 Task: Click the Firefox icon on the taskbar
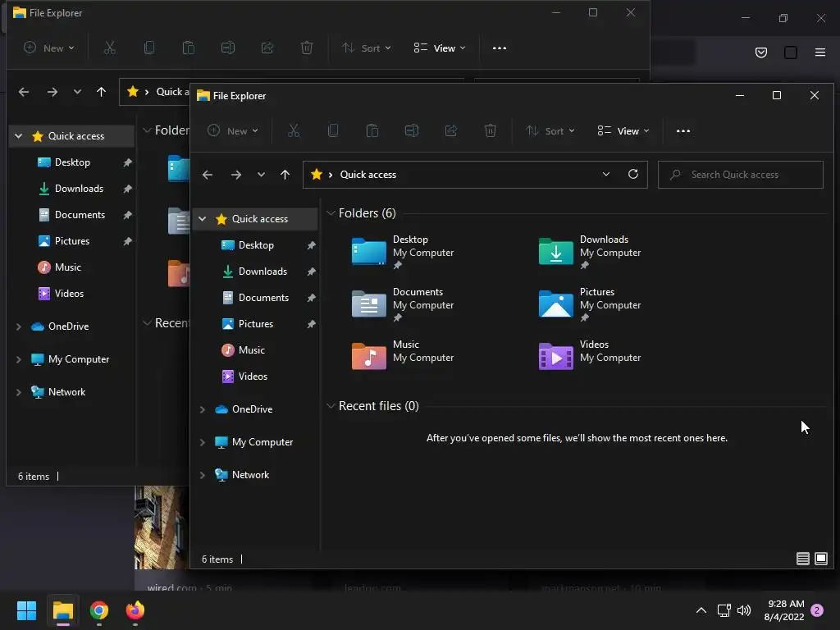point(135,610)
